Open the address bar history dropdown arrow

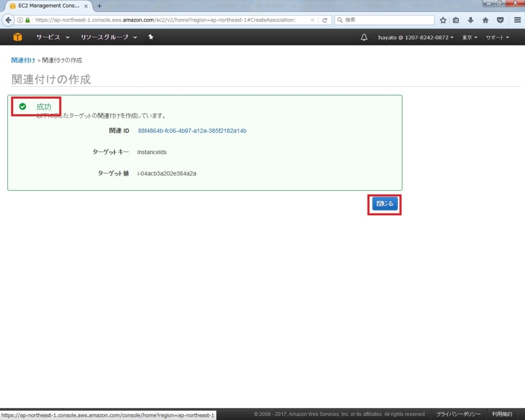pyautogui.click(x=312, y=20)
